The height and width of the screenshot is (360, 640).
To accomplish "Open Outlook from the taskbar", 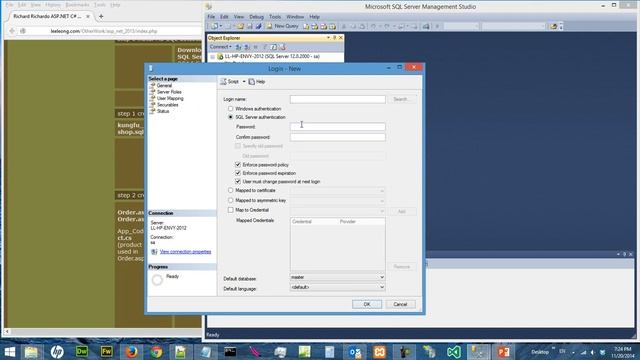I will pos(354,352).
